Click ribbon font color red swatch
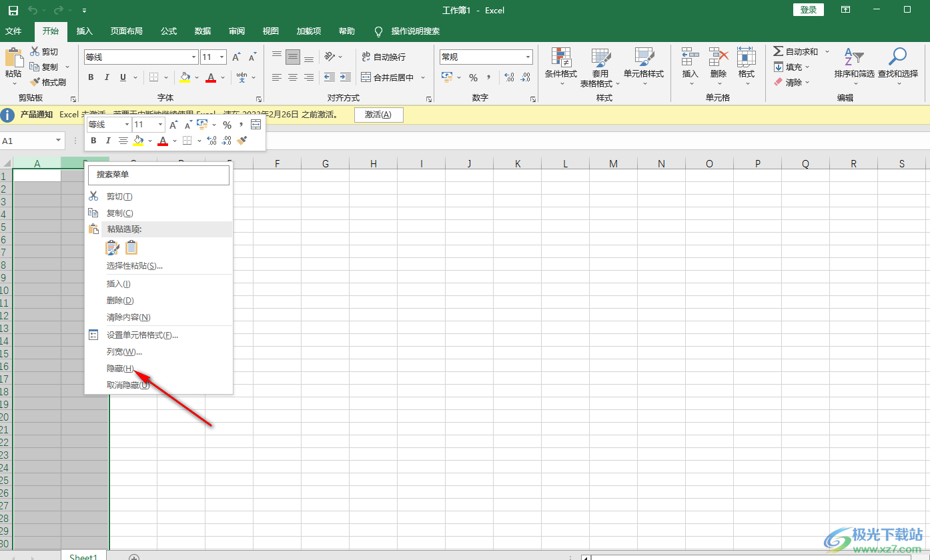Image resolution: width=930 pixels, height=560 pixels. 211,77
